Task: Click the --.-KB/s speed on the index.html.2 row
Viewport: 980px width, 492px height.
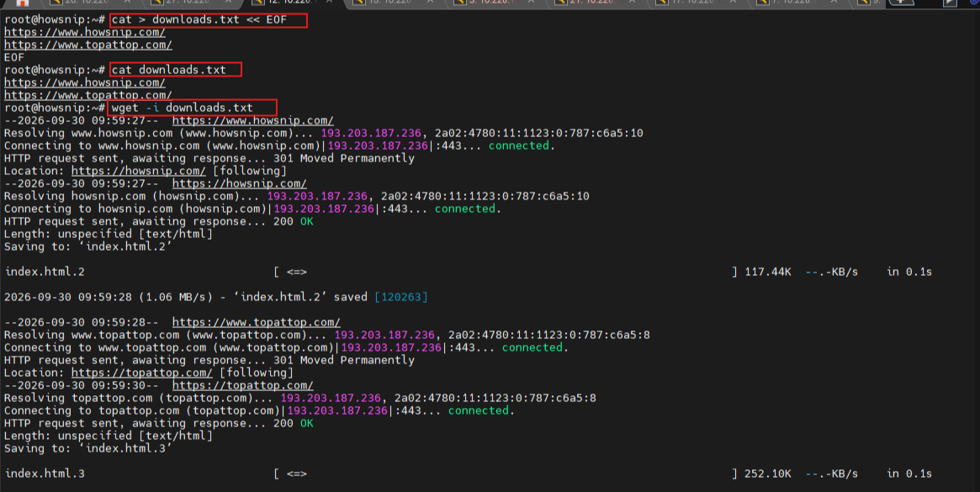Action: pos(831,272)
